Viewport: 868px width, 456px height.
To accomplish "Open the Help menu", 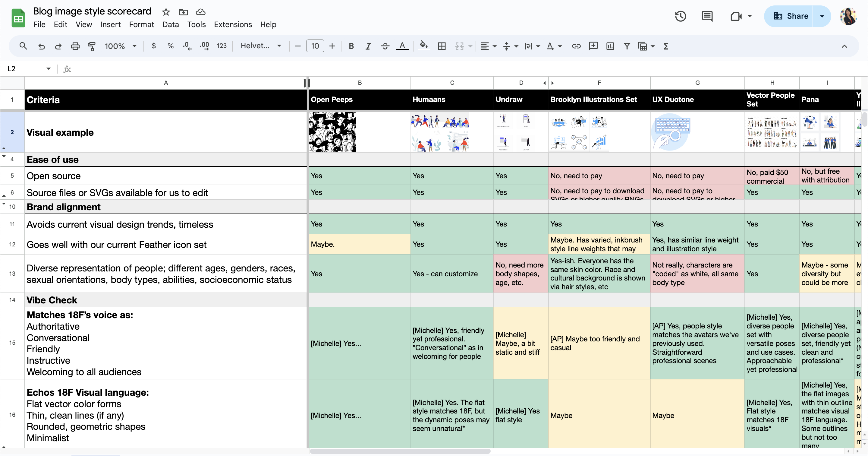I will [268, 24].
